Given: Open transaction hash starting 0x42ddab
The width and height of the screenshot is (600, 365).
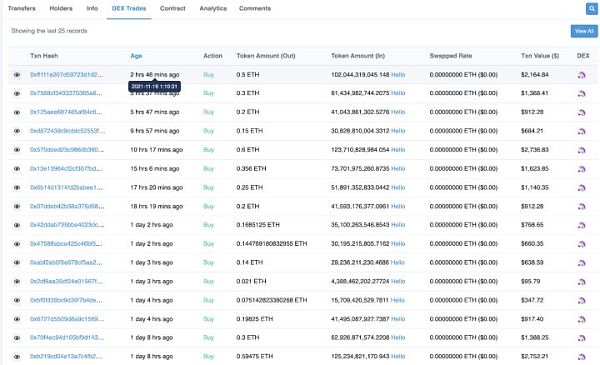Looking at the screenshot, I should 67,225.
